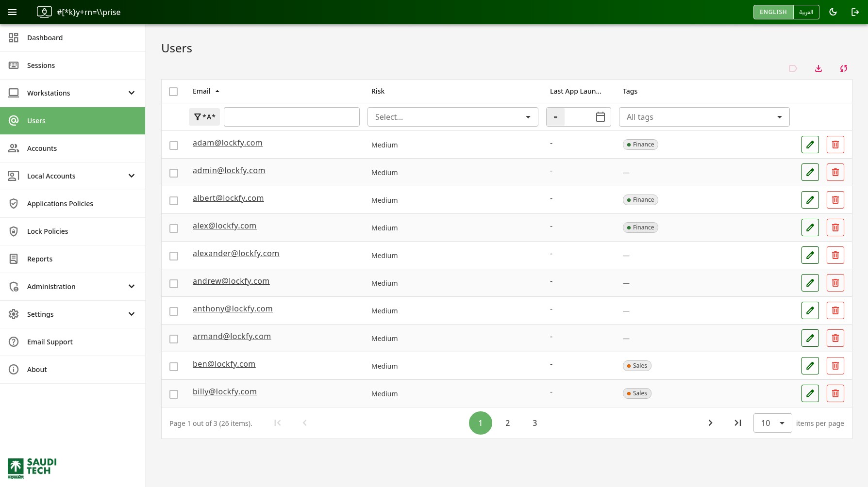The width and height of the screenshot is (868, 487).
Task: Navigate to Reports in sidebar
Action: [73, 259]
